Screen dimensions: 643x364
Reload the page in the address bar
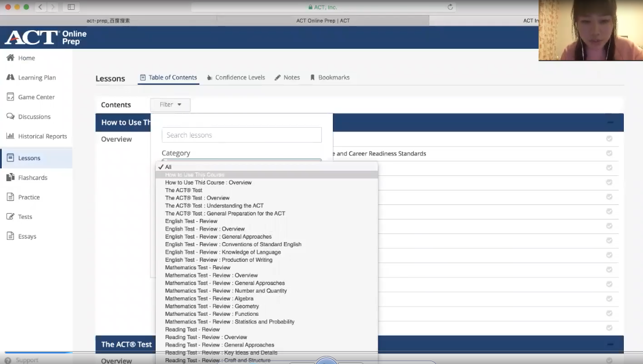point(450,7)
